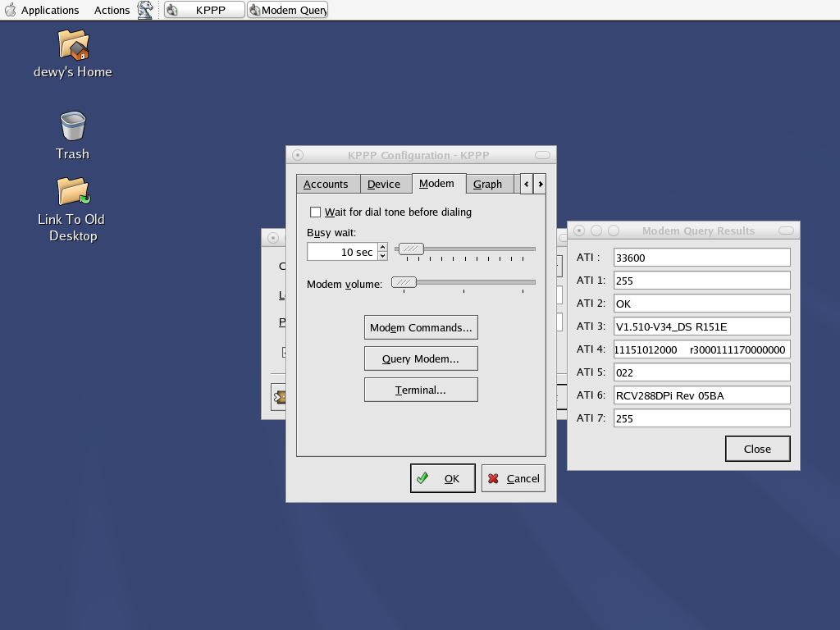The height and width of the screenshot is (630, 840).
Task: Click Modem Query Results title bar pill
Action: 786,231
